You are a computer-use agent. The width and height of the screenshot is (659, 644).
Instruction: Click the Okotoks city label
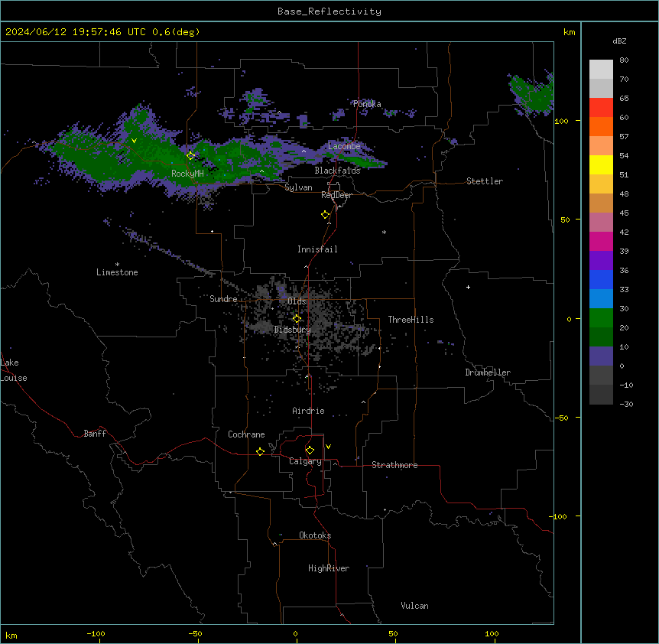coord(315,535)
